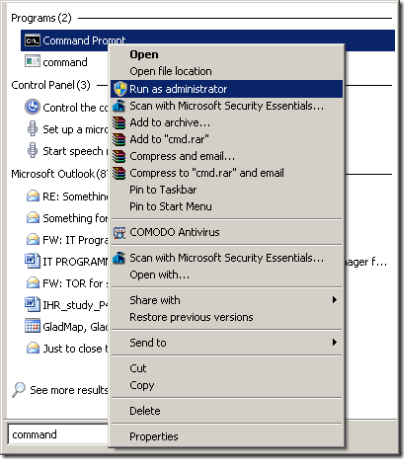The image size is (404, 459).
Task: Click the Word document icon for IHR_study
Action: [x=32, y=305]
